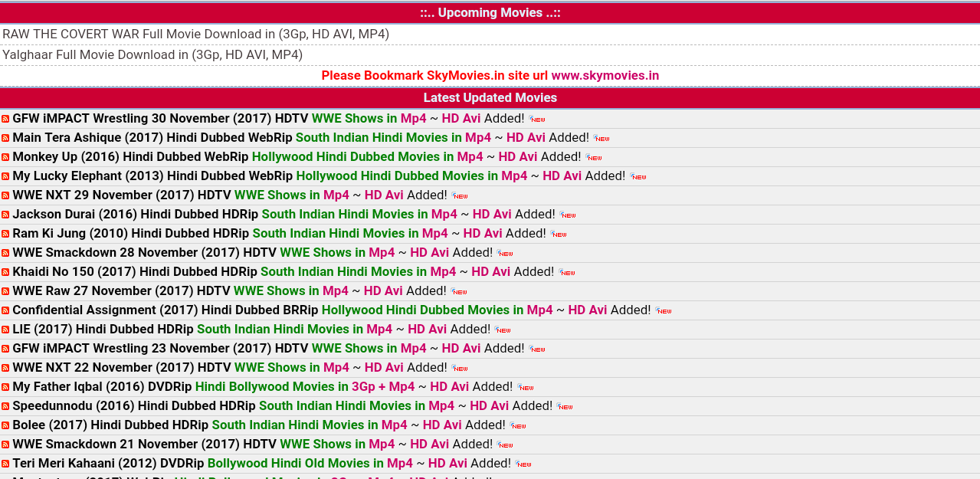Open Ram Ki Jung (2010) Hindi Dubbed HDRip
This screenshot has width=980, height=479.
tap(131, 234)
